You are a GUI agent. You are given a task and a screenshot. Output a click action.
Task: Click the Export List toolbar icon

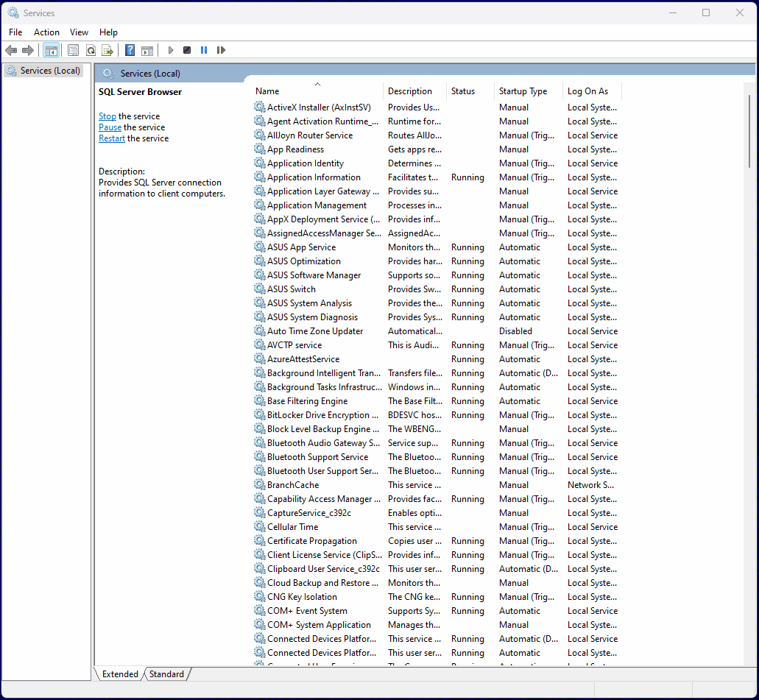click(107, 50)
